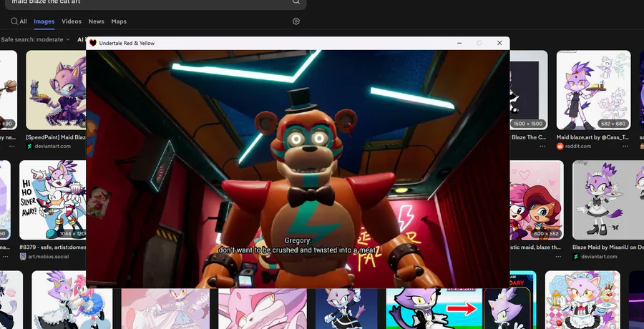Image resolution: width=644 pixels, height=329 pixels.
Task: Click the Maid blaze,art by @Cass_T caption
Action: 592,137
